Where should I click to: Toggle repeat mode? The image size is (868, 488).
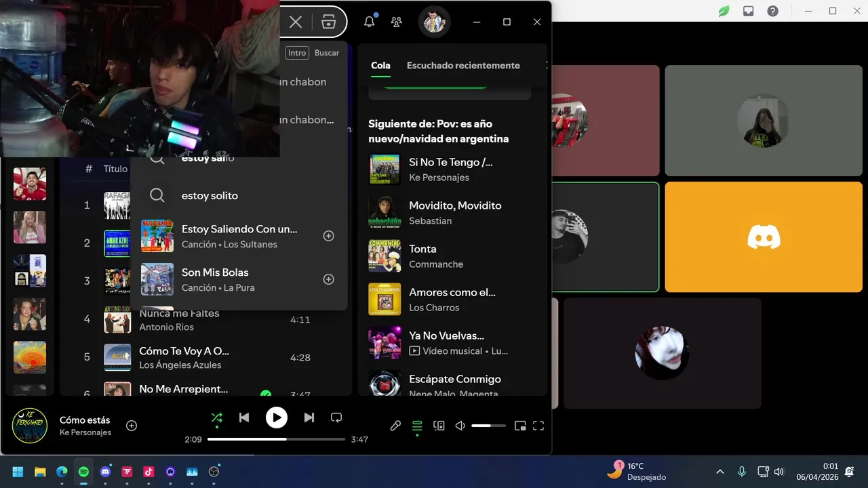coord(336,418)
